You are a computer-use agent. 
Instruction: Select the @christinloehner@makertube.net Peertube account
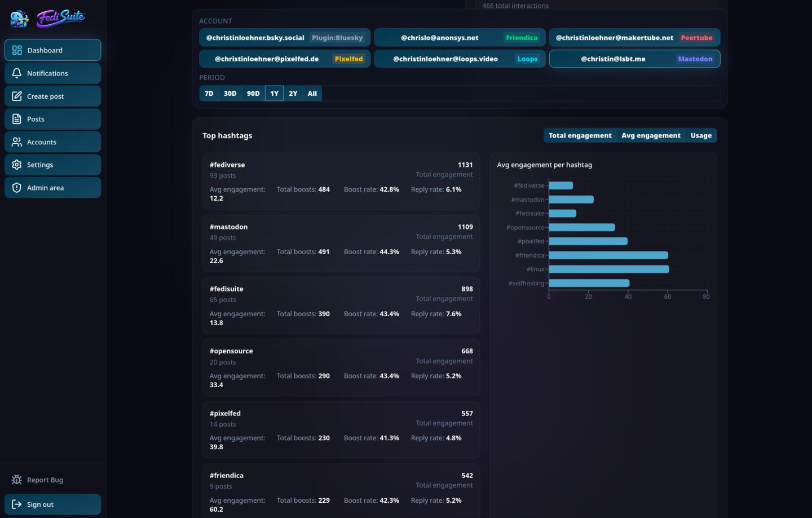tap(634, 38)
